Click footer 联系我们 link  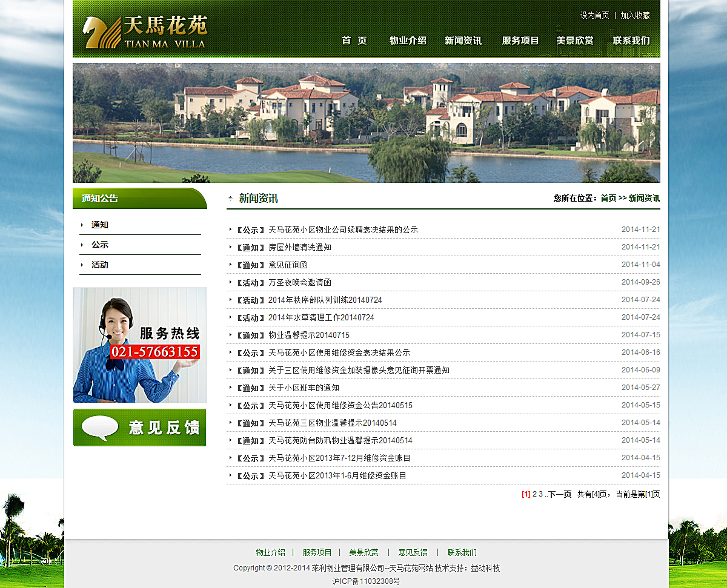462,552
